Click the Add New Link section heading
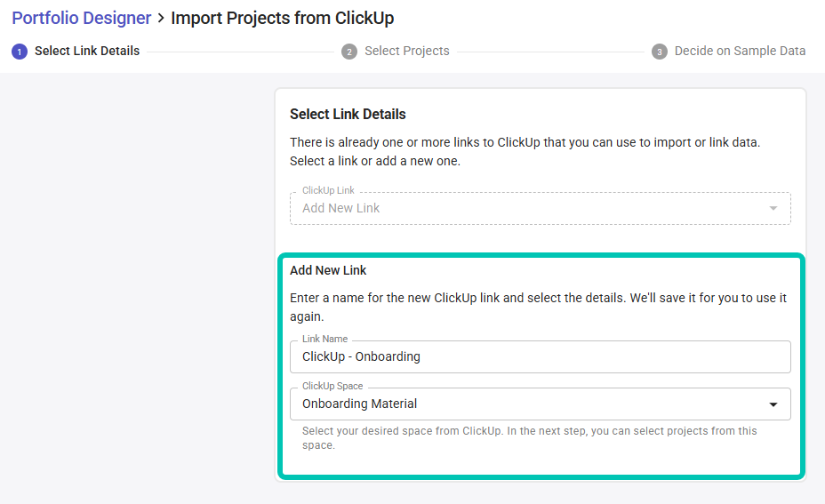 (x=328, y=270)
